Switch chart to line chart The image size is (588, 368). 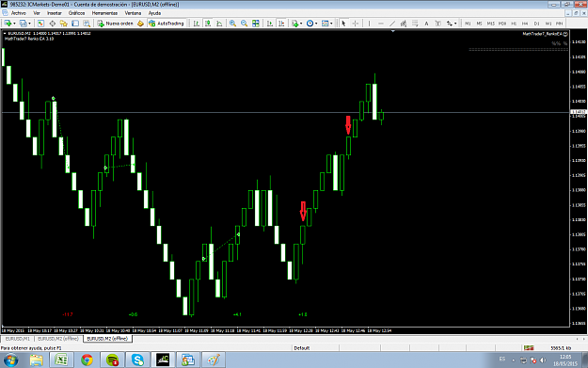pyautogui.click(x=219, y=24)
